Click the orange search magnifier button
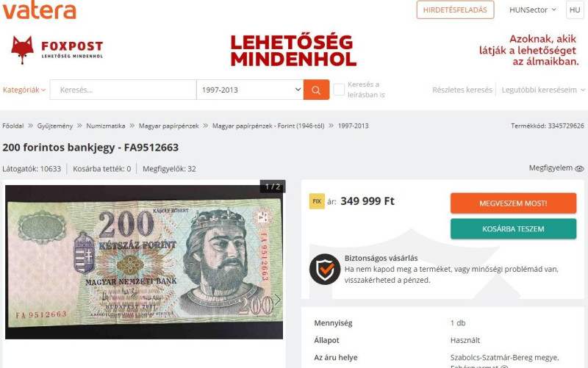This screenshot has height=368, width=588. pos(316,90)
